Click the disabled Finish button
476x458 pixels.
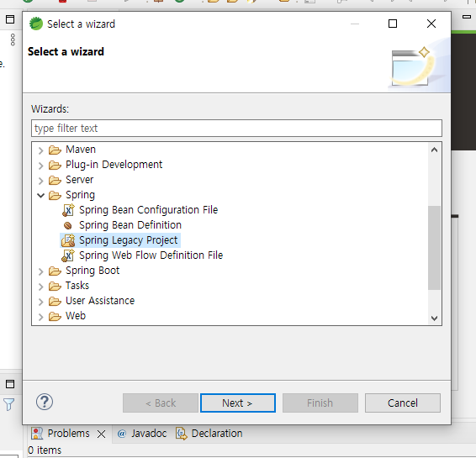pyautogui.click(x=320, y=403)
